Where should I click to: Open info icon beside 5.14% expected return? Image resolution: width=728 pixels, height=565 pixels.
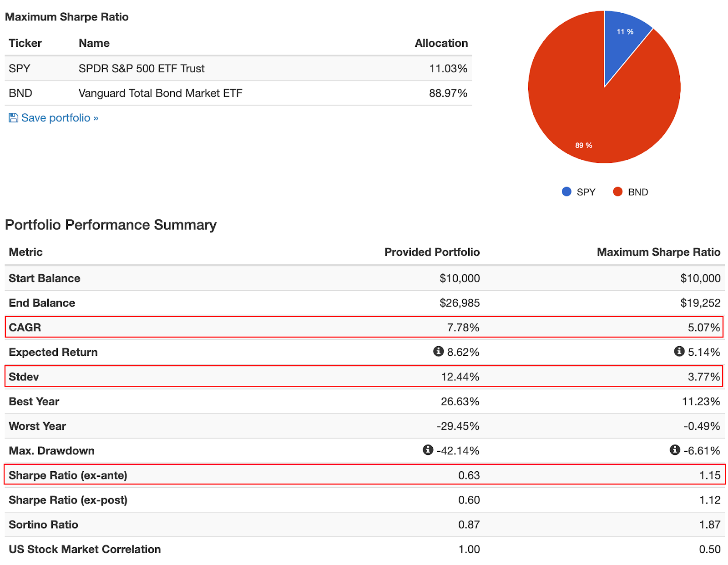(679, 351)
